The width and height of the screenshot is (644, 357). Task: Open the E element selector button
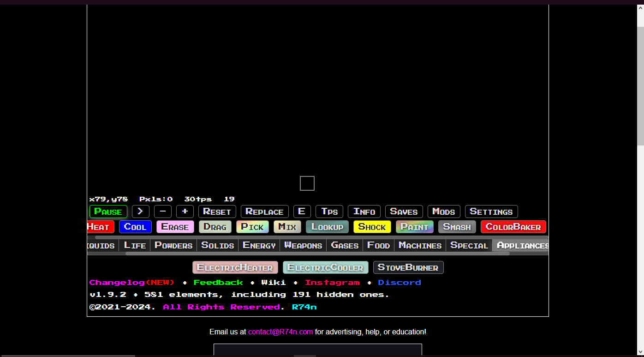[x=302, y=212]
